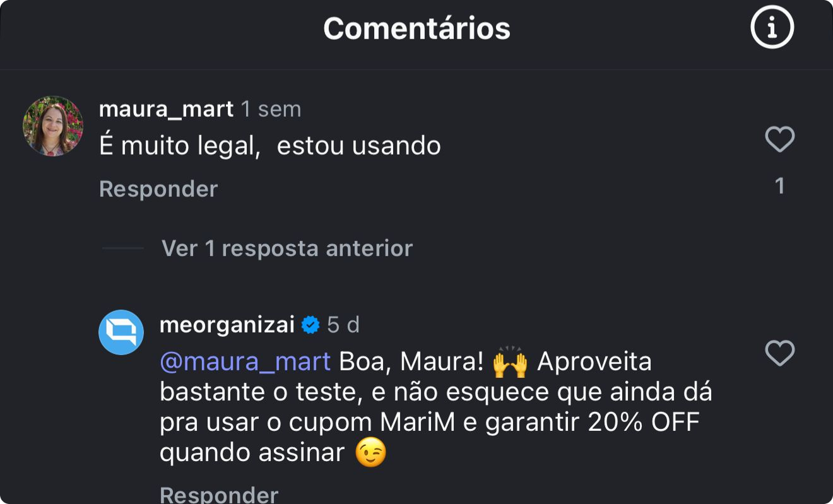Viewport: 833px width, 504px height.
Task: Click the horizontal line before "Ver 1 resposta"
Action: (122, 248)
